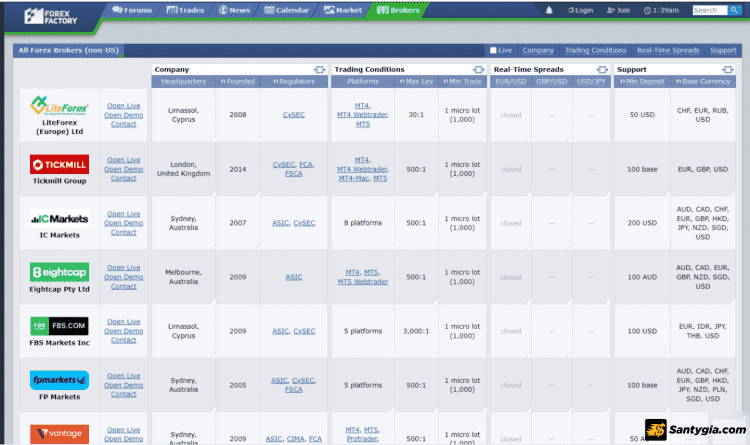750x445 pixels.
Task: Open LiteForex MT4 Webtrader platform link
Action: pos(362,115)
